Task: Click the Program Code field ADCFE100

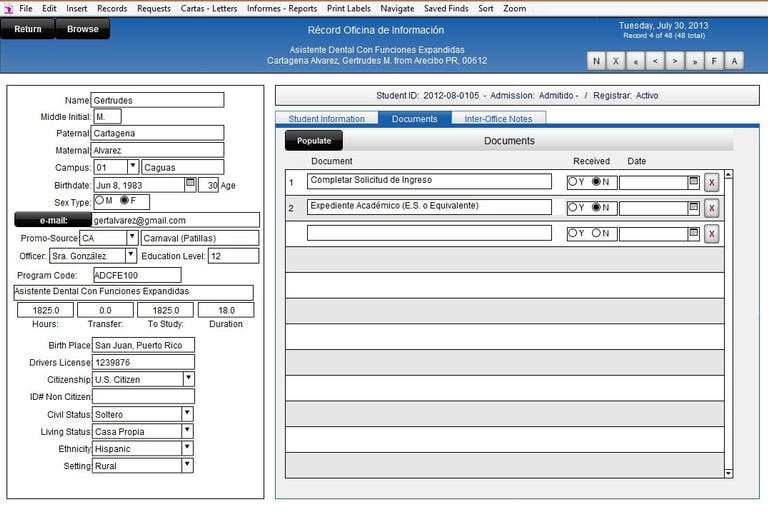Action: coord(137,275)
